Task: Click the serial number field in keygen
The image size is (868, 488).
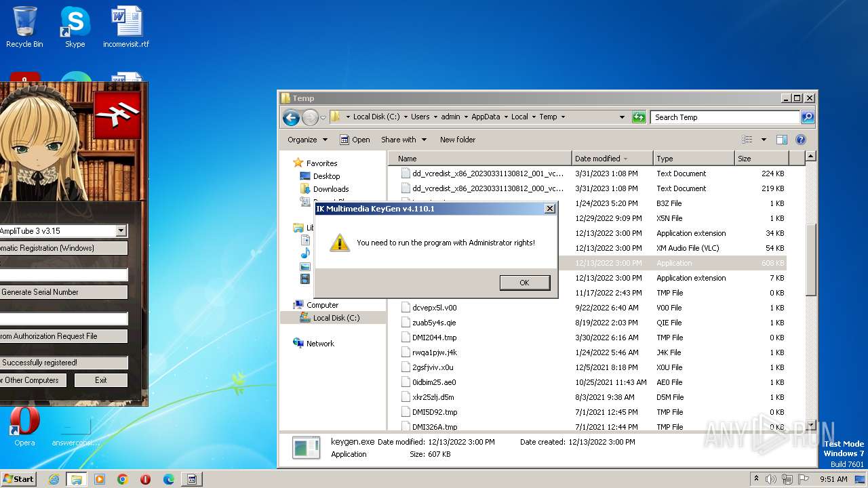Action: pos(64,274)
